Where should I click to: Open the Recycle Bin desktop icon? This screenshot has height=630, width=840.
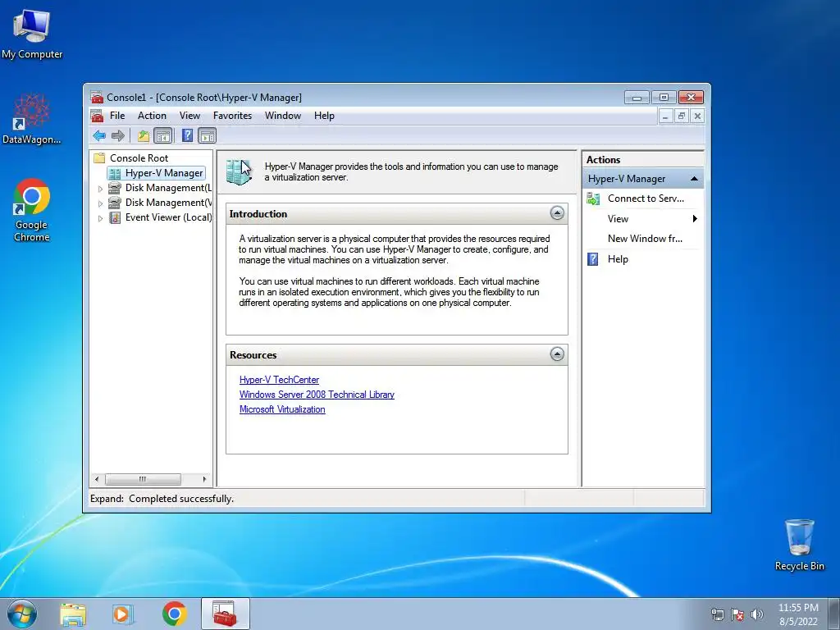(799, 545)
